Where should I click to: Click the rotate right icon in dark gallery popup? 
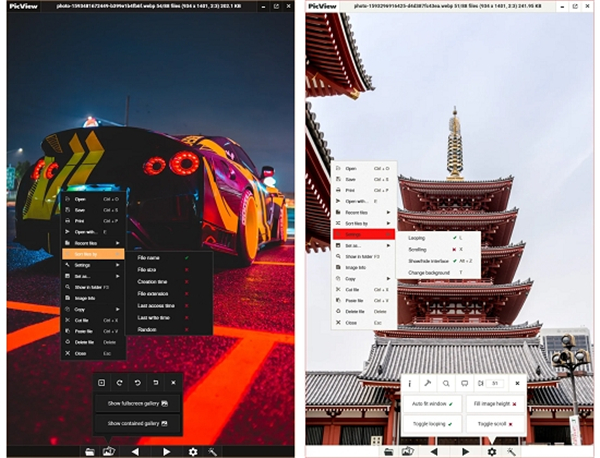pyautogui.click(x=119, y=383)
